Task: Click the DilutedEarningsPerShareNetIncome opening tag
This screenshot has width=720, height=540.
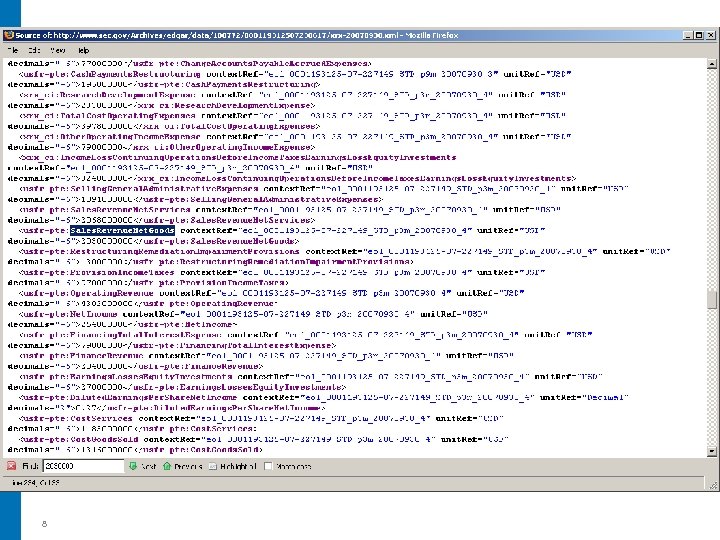Action: [128, 398]
